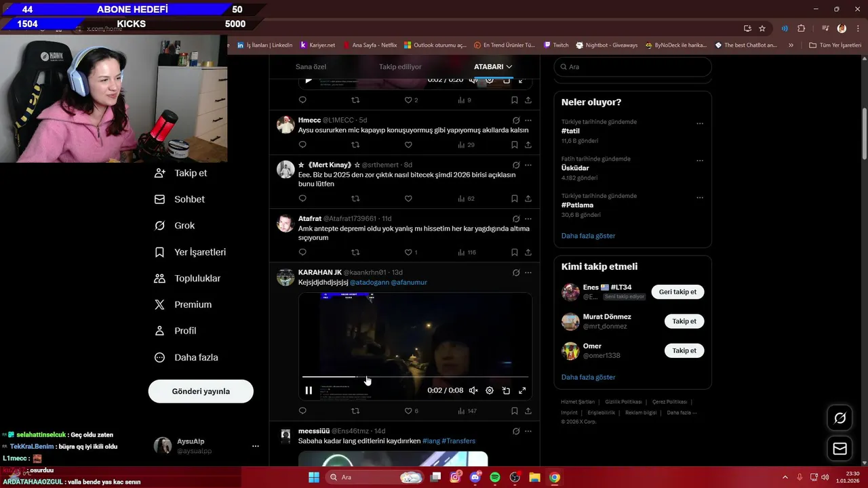Toggle picture-in-picture on KARAHAN JK video
The width and height of the screenshot is (868, 488).
tap(506, 390)
